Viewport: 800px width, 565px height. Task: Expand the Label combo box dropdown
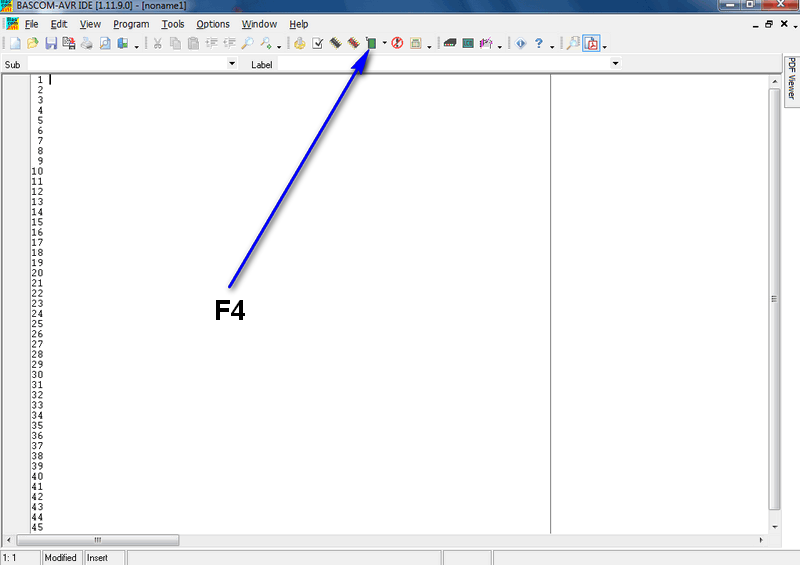[615, 63]
